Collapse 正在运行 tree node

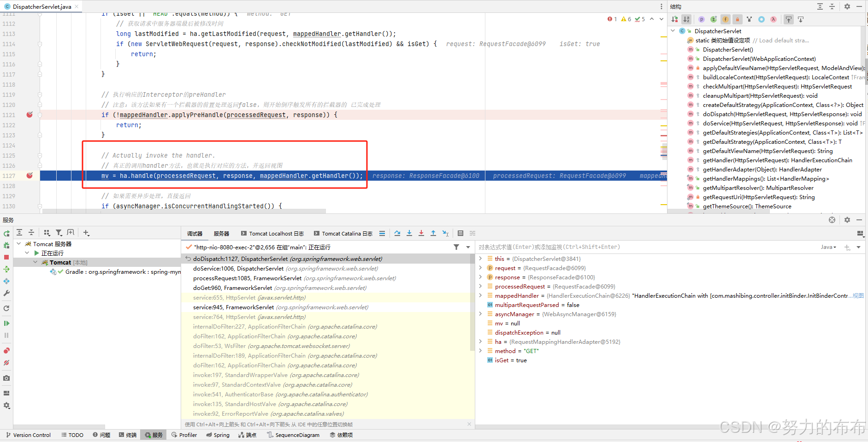coord(27,253)
